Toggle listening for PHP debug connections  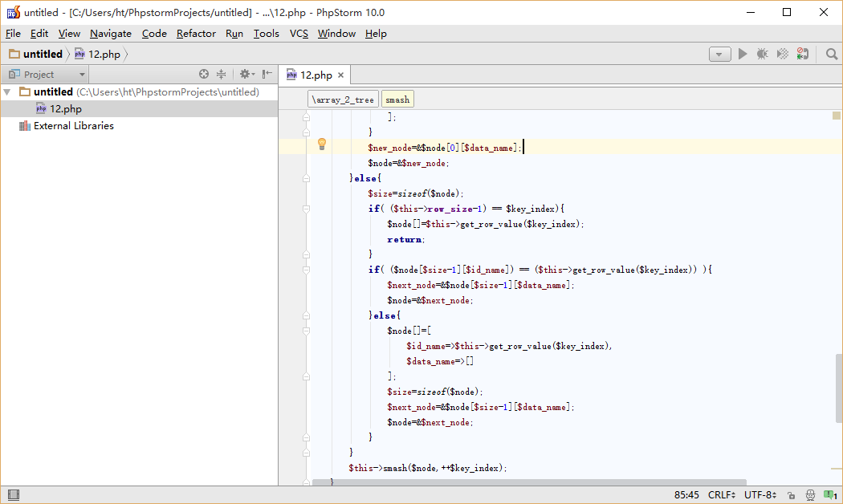coord(804,54)
